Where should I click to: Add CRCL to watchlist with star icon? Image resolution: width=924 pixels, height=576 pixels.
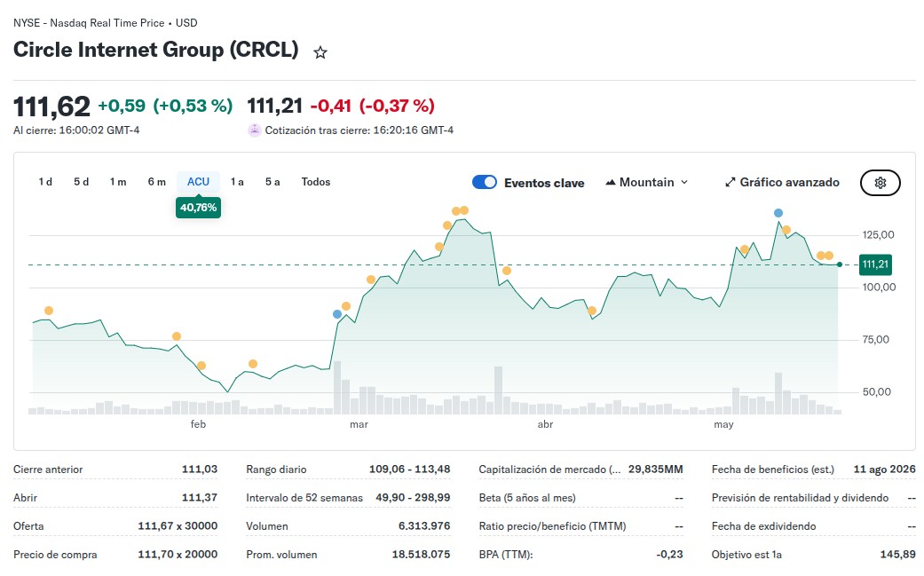point(320,52)
